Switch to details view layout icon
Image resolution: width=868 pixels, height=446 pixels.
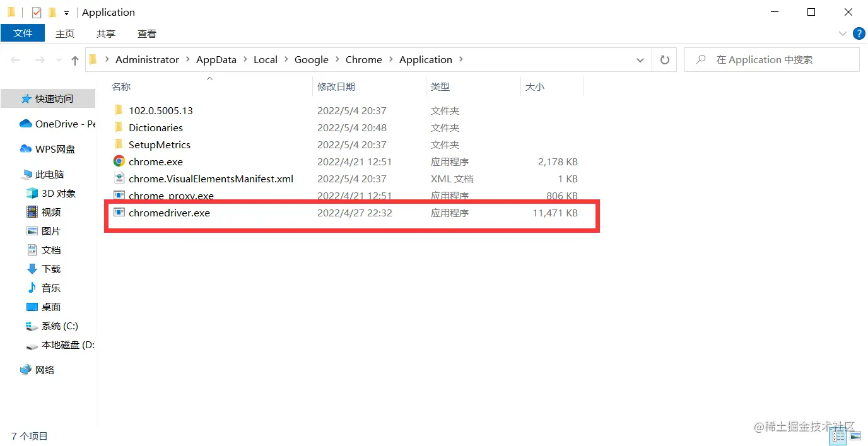839,436
